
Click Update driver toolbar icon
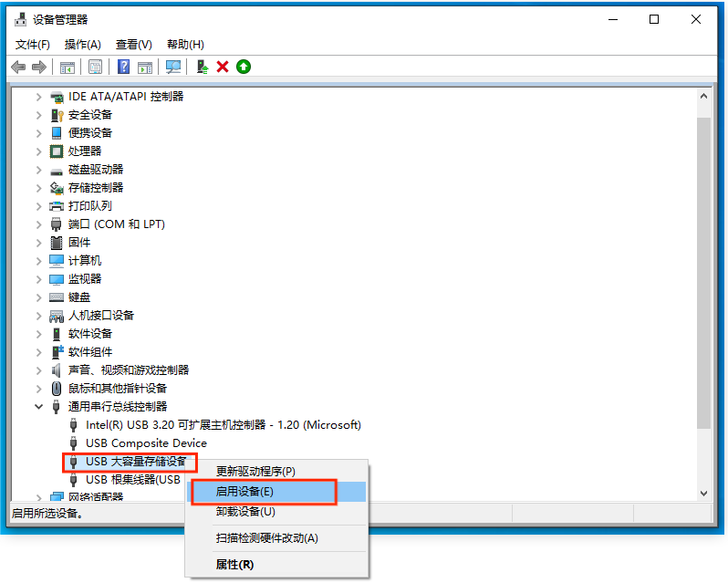point(203,68)
